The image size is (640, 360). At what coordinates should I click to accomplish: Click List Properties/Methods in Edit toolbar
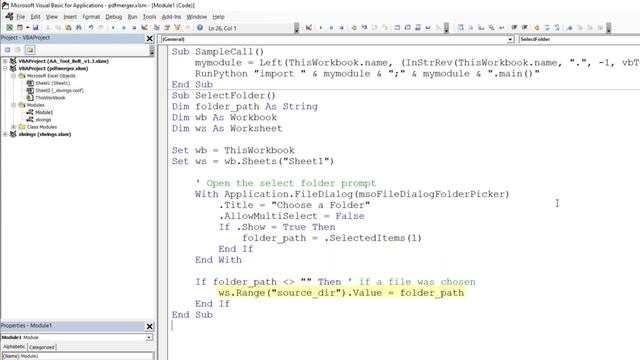click(460, 28)
